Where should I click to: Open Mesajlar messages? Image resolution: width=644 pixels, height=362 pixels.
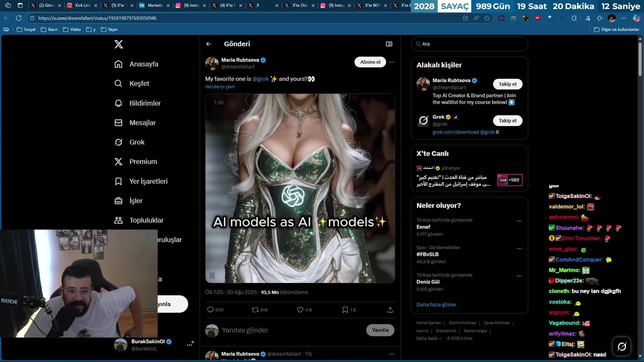pos(135,123)
